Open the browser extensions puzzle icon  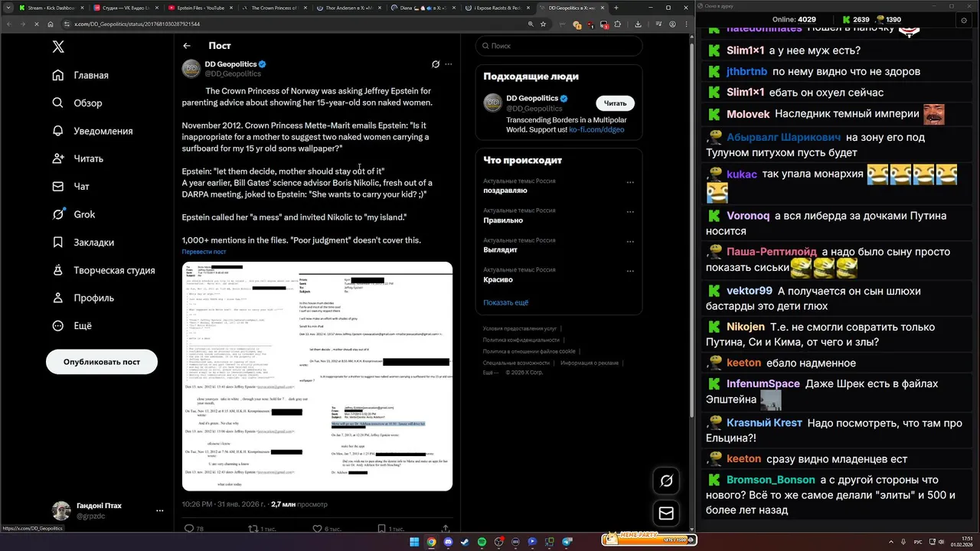pos(618,24)
